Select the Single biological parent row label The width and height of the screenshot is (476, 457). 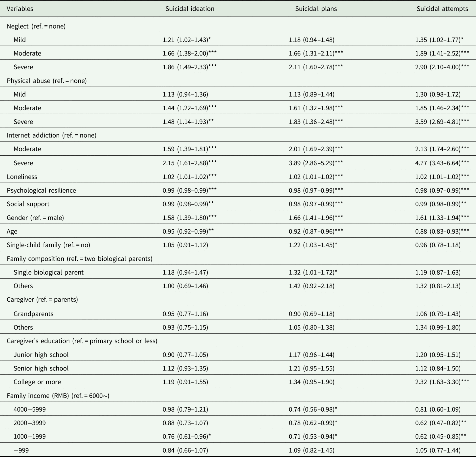[49, 272]
